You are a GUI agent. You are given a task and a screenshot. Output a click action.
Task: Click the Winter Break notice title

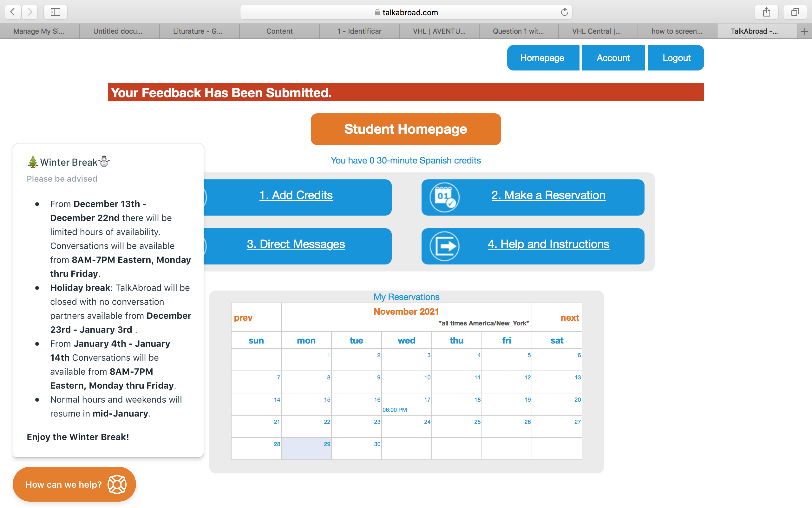[69, 162]
